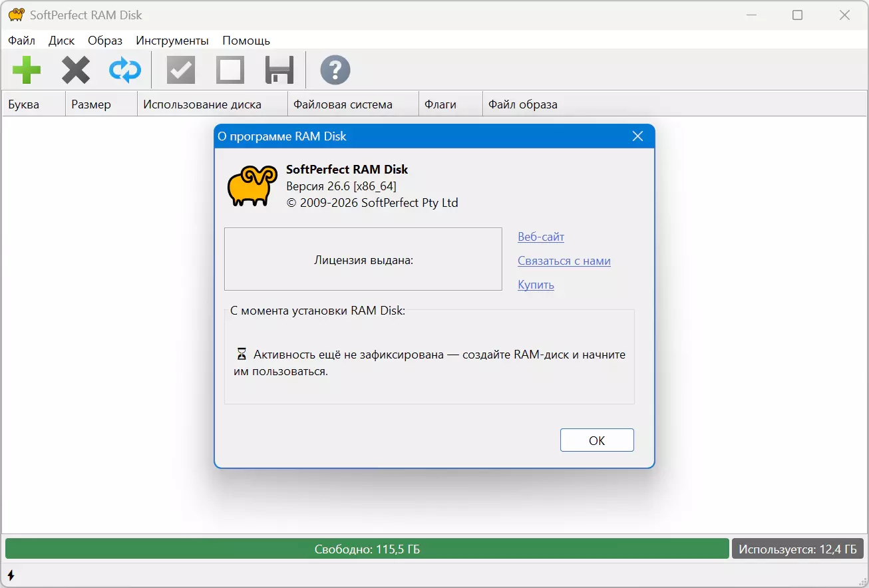
Task: Follow the Связаться с нами link
Action: (x=564, y=261)
